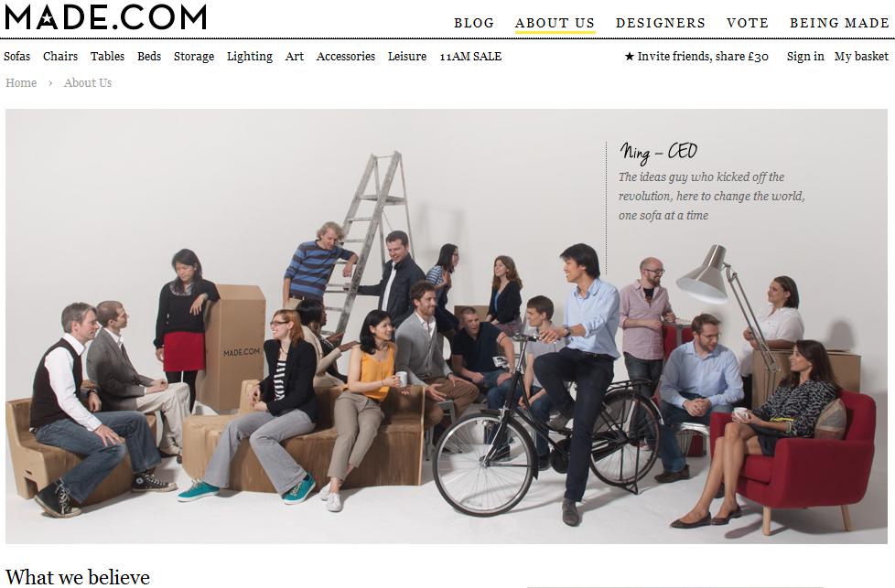This screenshot has height=588, width=895.
Task: Open the Art category
Action: pos(295,57)
